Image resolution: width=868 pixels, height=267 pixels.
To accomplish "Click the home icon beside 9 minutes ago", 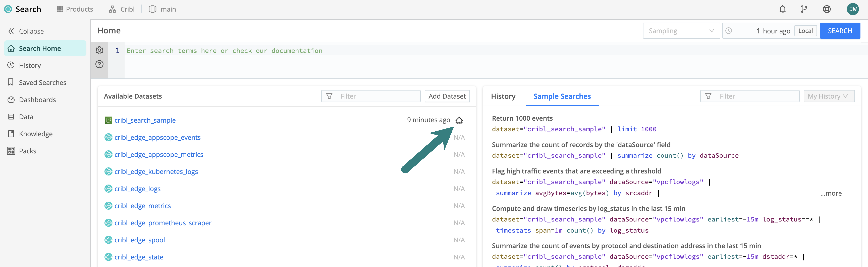I will click(x=459, y=120).
